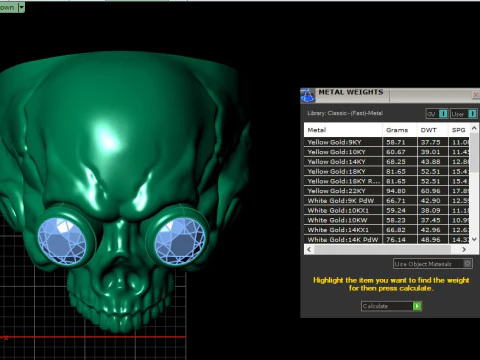This screenshot has width=480, height=360.
Task: Click the horizontal scroll-right arrow
Action: (464, 249)
